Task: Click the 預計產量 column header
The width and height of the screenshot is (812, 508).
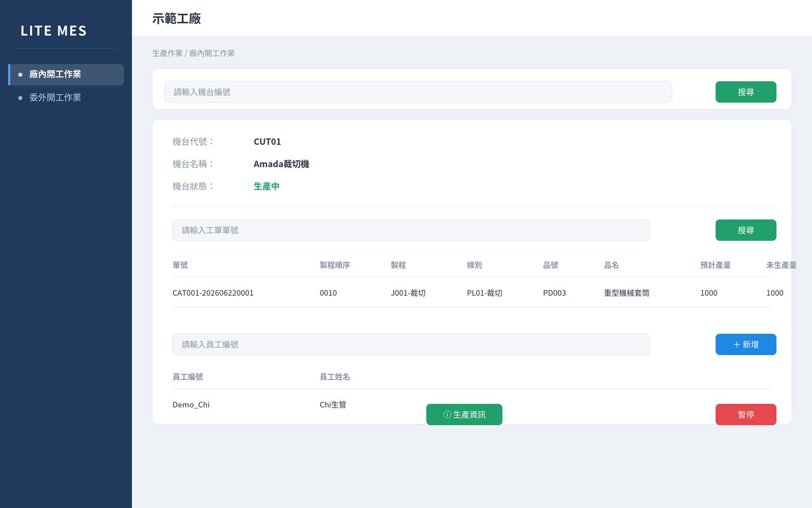Action: click(x=716, y=265)
